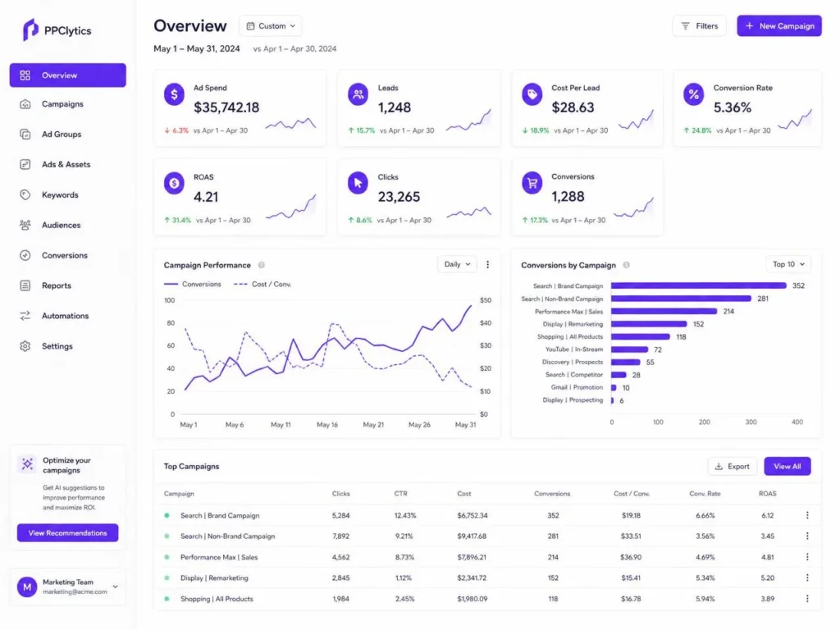Open Keywords section
Image resolution: width=840 pixels, height=630 pixels.
coord(60,194)
